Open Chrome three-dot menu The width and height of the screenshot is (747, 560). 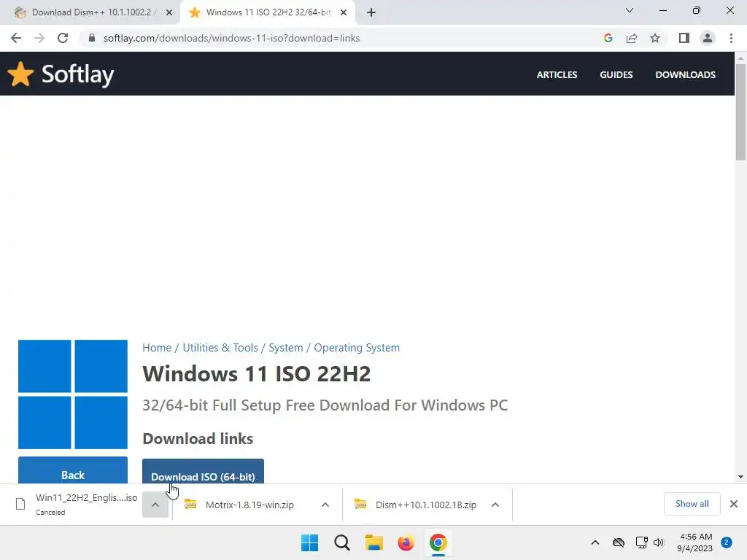point(731,38)
